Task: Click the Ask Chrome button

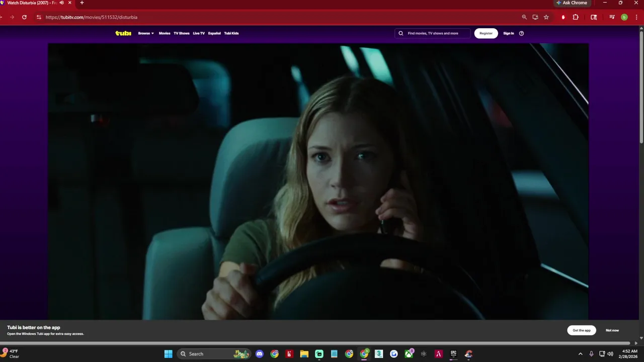Action: click(x=572, y=3)
